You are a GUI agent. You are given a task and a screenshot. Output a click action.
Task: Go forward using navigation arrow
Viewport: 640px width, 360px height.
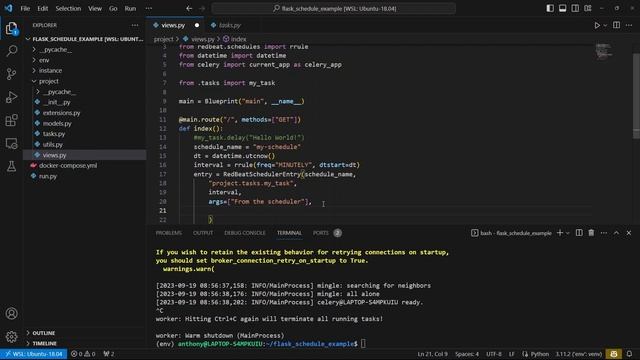pyautogui.click(x=202, y=8)
